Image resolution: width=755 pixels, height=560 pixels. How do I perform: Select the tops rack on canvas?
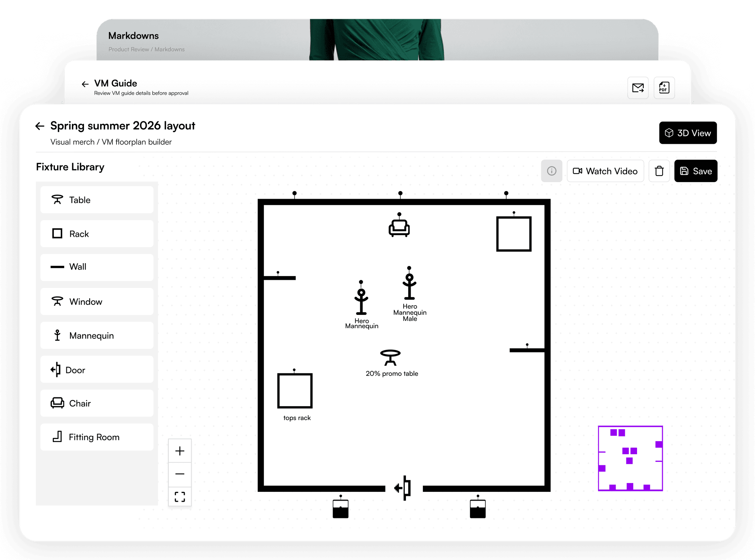tap(295, 391)
